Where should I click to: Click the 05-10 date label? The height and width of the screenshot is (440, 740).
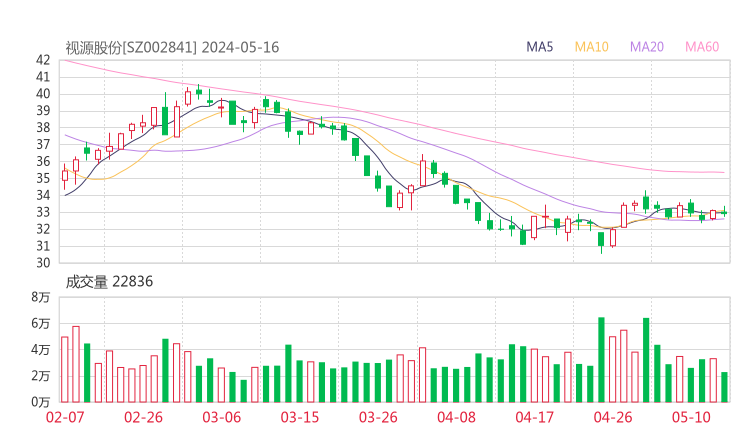pyautogui.click(x=691, y=417)
